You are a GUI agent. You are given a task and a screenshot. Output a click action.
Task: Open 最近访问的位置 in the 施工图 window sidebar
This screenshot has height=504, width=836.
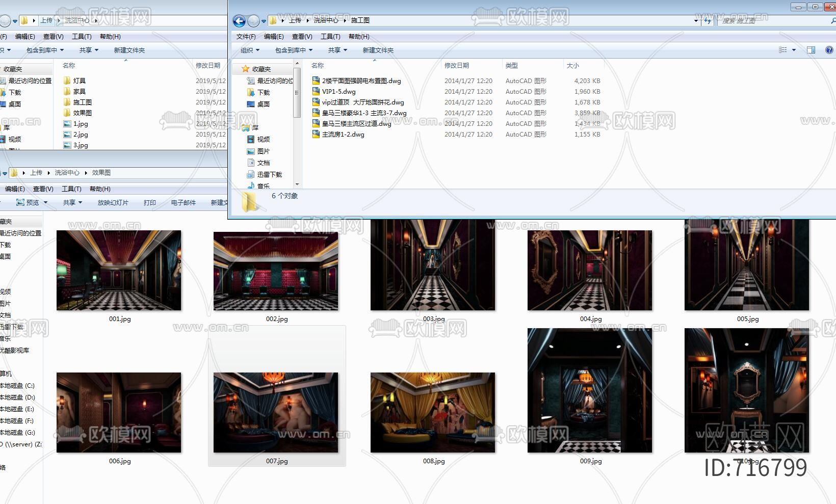pyautogui.click(x=270, y=81)
